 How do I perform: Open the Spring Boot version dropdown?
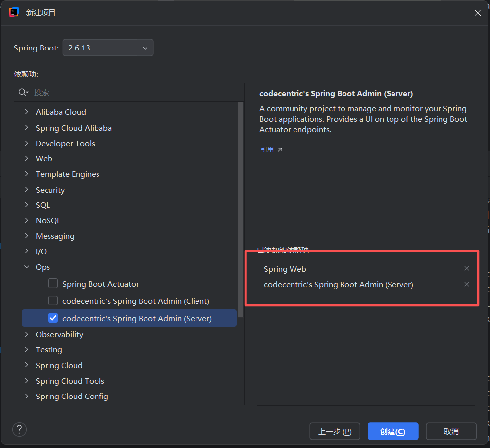point(108,48)
